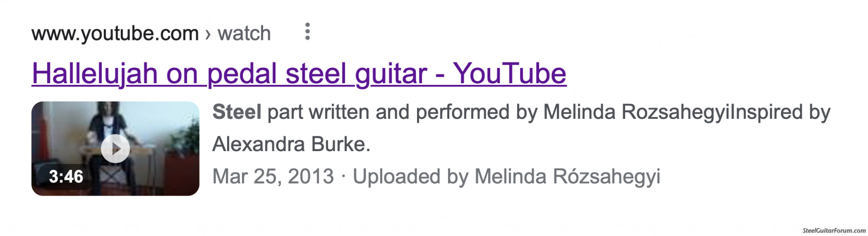The image size is (868, 236).
Task: Click the 3:46 duration badge
Action: [x=66, y=177]
